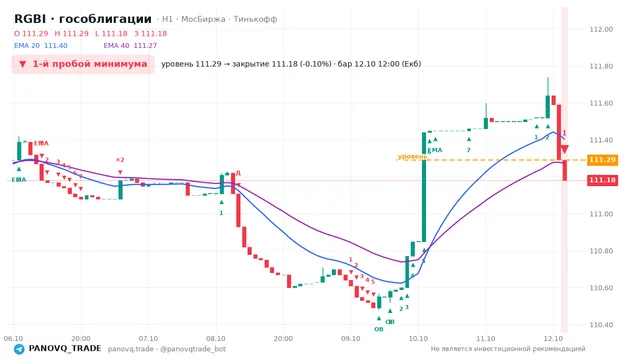Click the 110.80 price axis label
Image resolution: width=640 pixels, height=360 pixels.
click(x=601, y=251)
